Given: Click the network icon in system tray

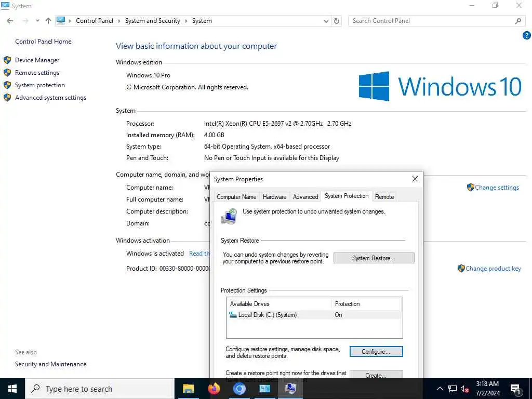Looking at the screenshot, I should [453, 389].
